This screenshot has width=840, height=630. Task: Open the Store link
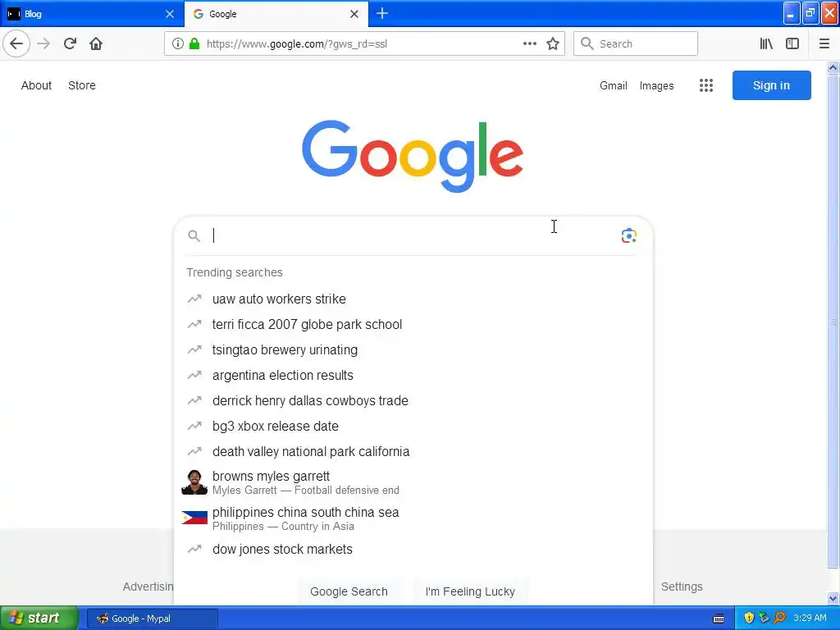click(x=82, y=85)
